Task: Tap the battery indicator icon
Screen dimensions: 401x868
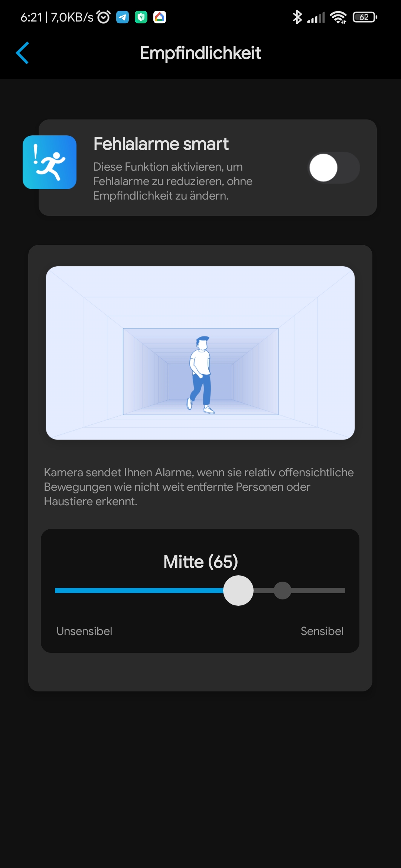Action: coord(365,17)
